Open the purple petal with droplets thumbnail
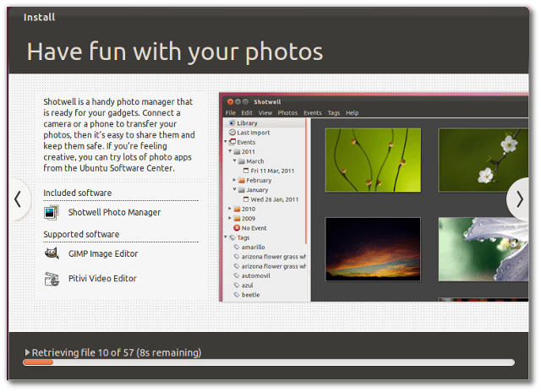 point(483,249)
